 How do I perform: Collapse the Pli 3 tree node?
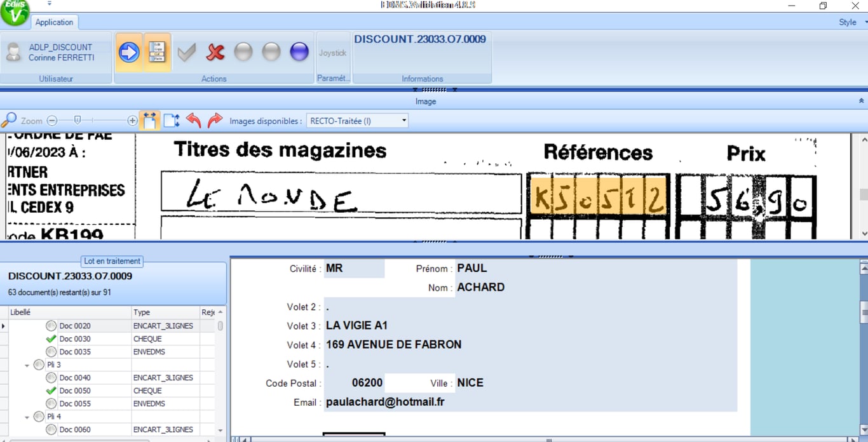tap(27, 365)
